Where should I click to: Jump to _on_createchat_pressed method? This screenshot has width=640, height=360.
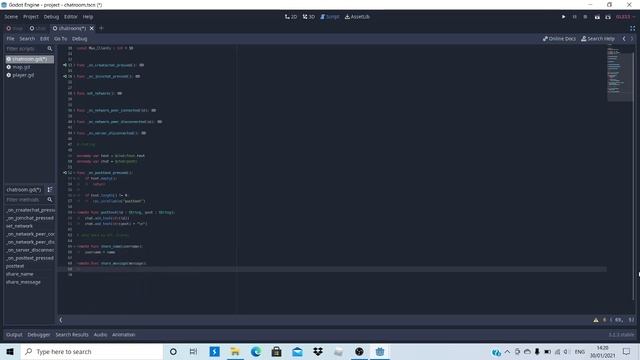point(30,210)
